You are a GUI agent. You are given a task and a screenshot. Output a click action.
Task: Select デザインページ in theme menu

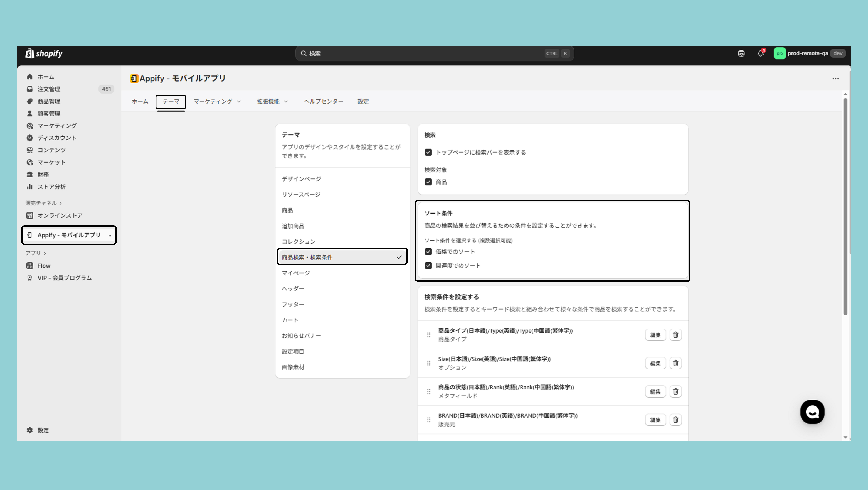[301, 179]
